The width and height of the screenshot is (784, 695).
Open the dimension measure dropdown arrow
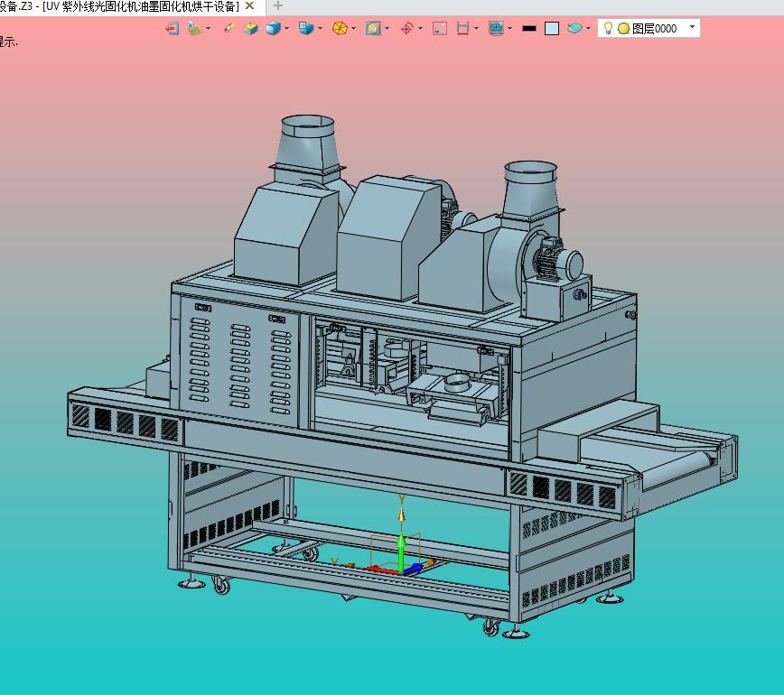click(476, 29)
